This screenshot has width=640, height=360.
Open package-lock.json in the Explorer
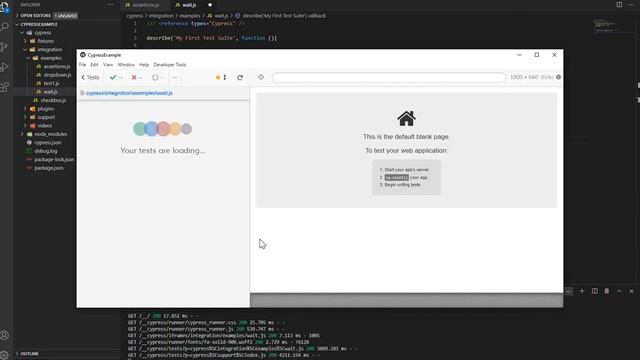pos(54,160)
